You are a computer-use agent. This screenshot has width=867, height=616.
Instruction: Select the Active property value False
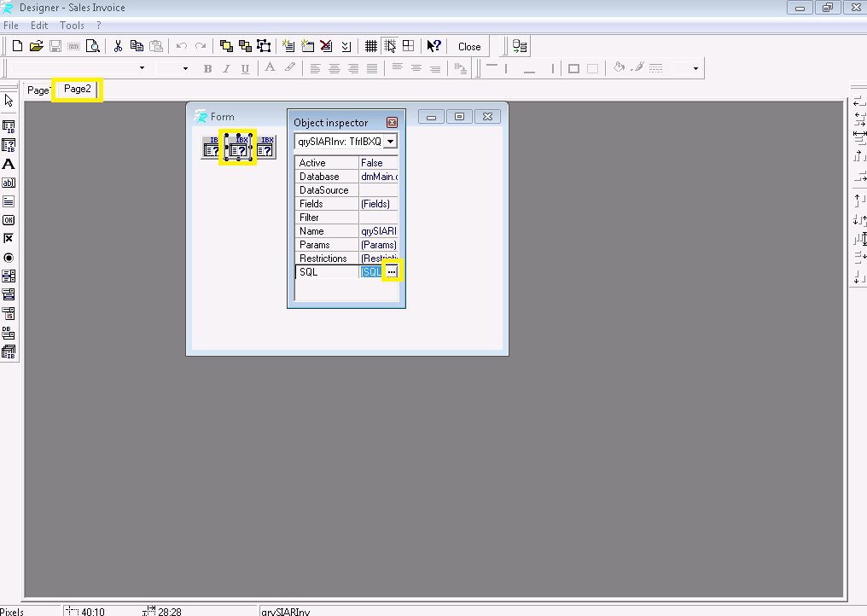click(379, 163)
